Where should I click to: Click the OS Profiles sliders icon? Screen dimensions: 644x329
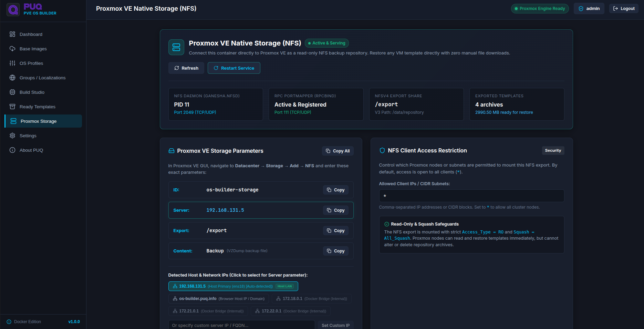pos(12,63)
